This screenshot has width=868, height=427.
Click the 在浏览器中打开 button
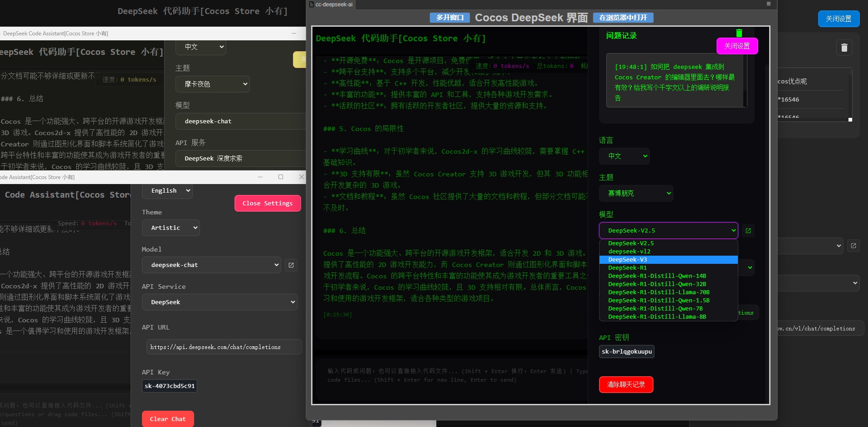[623, 18]
